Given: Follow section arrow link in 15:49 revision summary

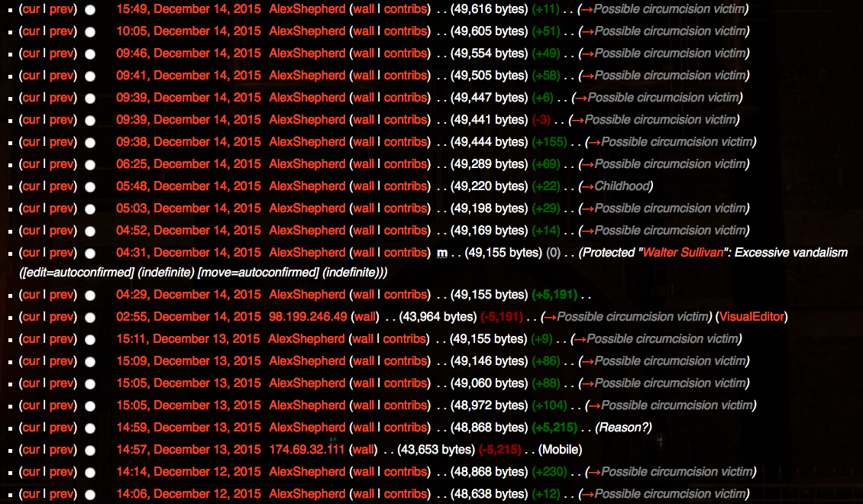Looking at the screenshot, I should (588, 9).
